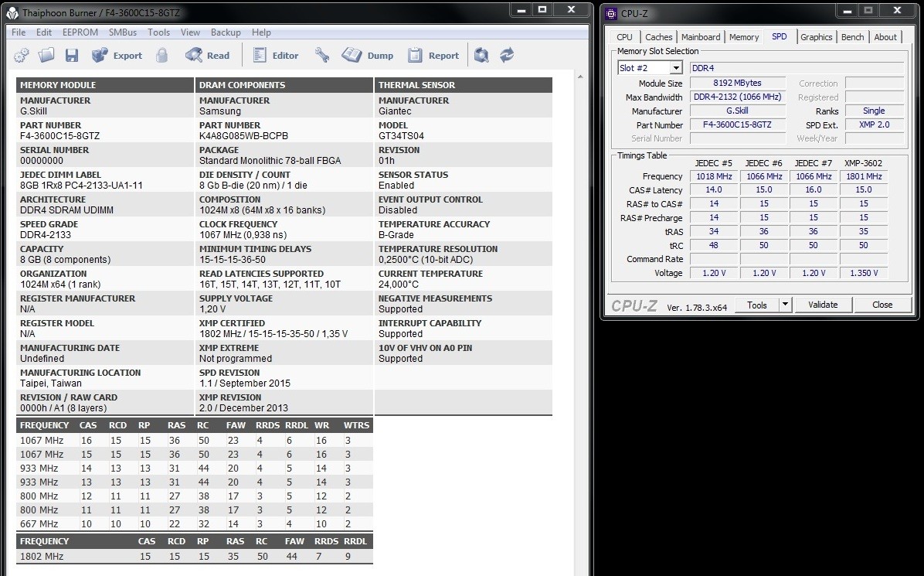Click the 1801 MHz frequency cell

click(x=864, y=176)
